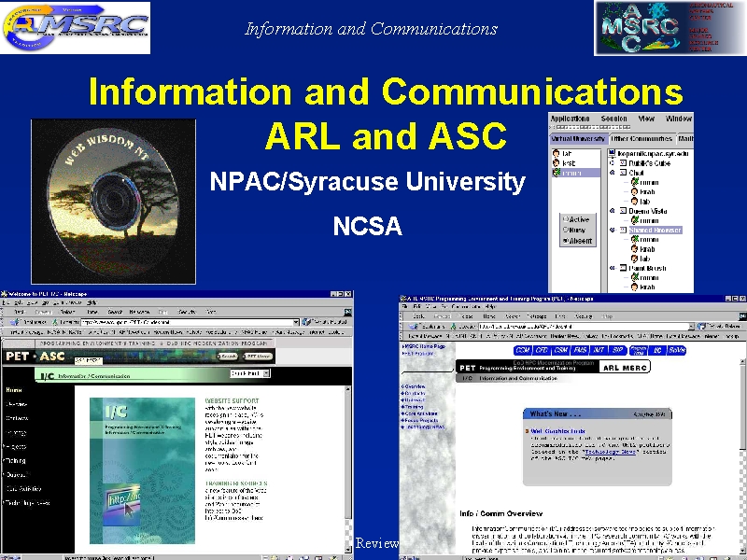Click the CFD button on ARL page
The width and height of the screenshot is (747, 560).
pos(542,350)
